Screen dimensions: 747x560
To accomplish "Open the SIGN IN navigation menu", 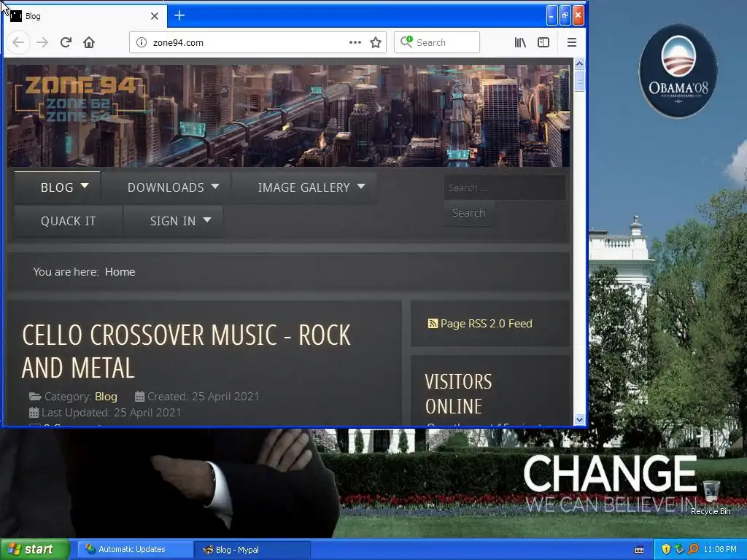I will [x=173, y=221].
